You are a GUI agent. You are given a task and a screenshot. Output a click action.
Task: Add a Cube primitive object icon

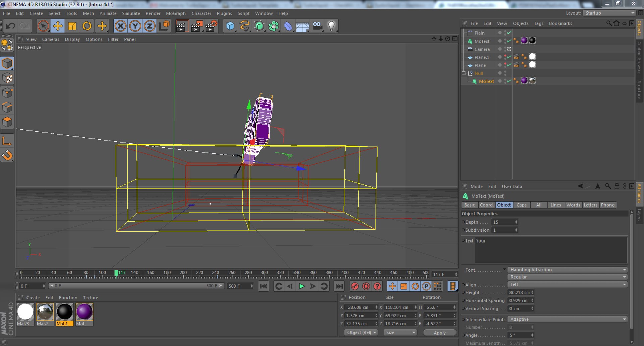tap(230, 26)
